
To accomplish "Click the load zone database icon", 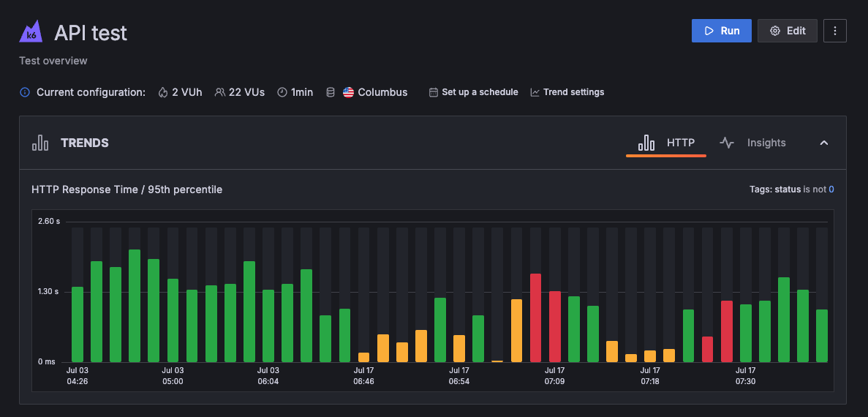I will [330, 92].
